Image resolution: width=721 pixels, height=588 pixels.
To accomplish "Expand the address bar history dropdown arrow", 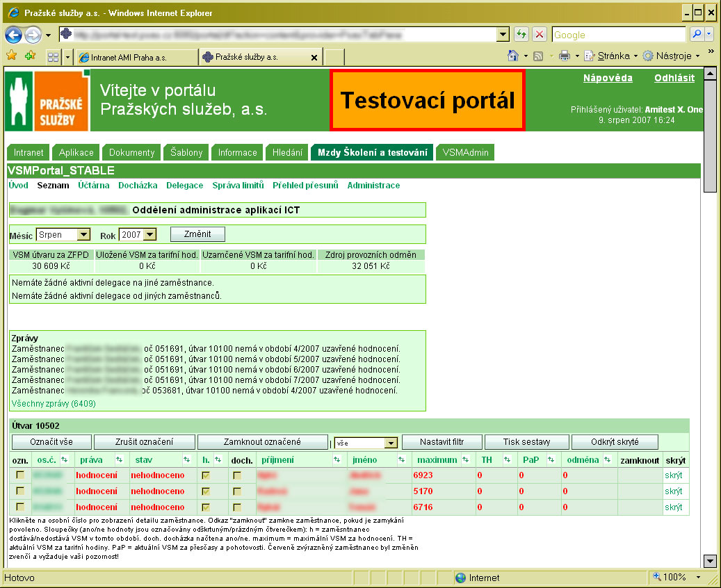I will click(503, 35).
